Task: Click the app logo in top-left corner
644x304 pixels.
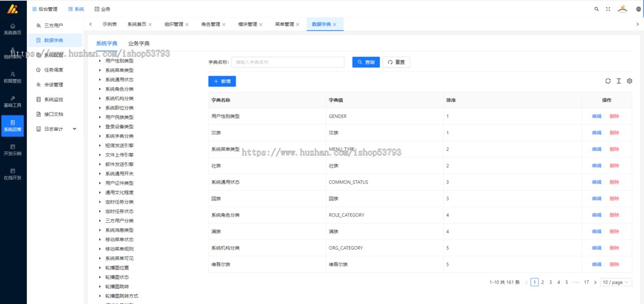Action: click(x=12, y=9)
